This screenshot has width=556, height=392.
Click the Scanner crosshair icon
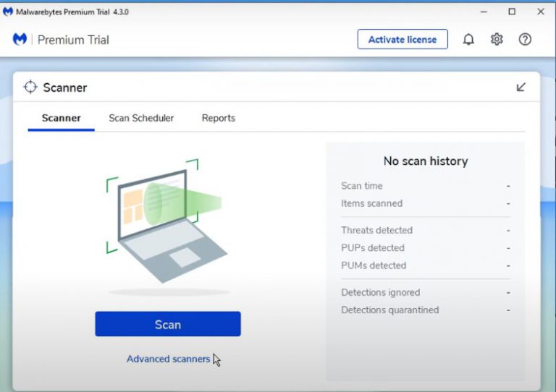pyautogui.click(x=30, y=87)
